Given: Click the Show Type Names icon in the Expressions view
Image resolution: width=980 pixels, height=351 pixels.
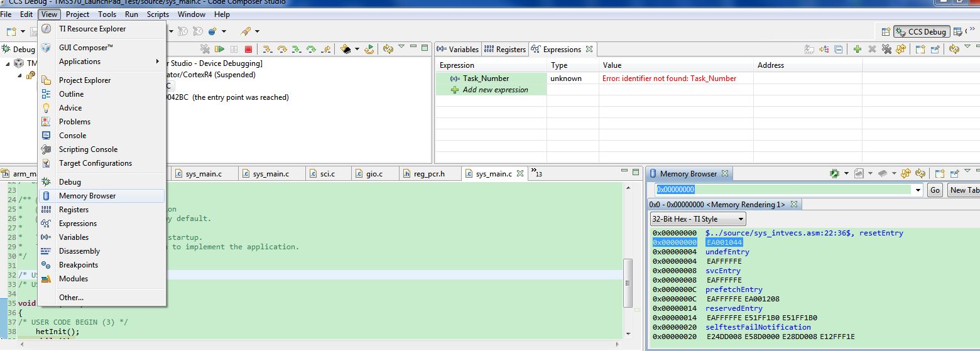Looking at the screenshot, I should pyautogui.click(x=810, y=49).
